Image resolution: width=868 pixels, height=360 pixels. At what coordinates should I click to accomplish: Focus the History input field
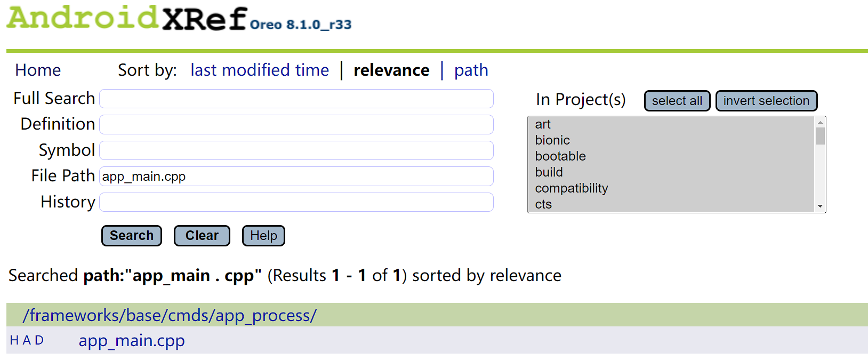296,202
